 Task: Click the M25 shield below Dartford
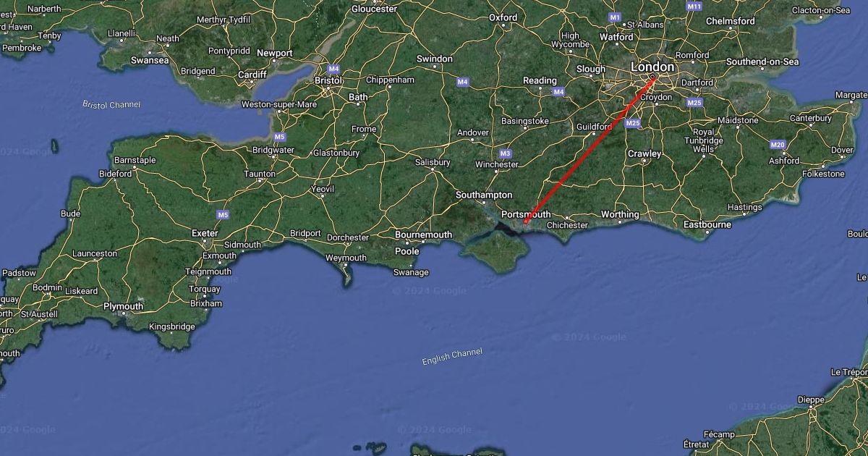[694, 103]
